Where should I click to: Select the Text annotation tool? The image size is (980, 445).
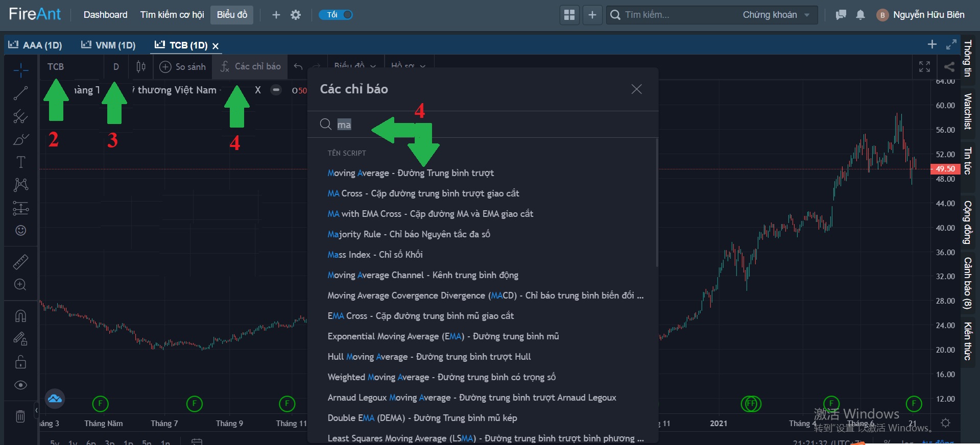[x=20, y=162]
